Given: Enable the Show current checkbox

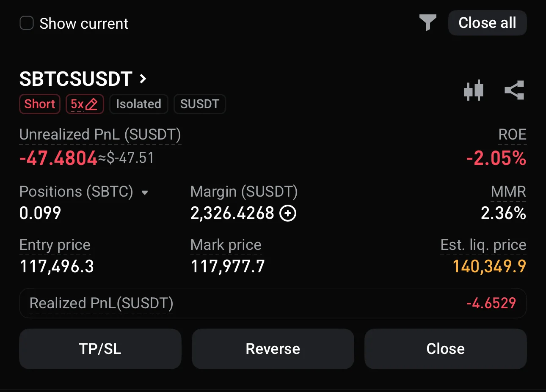Looking at the screenshot, I should click(x=27, y=23).
